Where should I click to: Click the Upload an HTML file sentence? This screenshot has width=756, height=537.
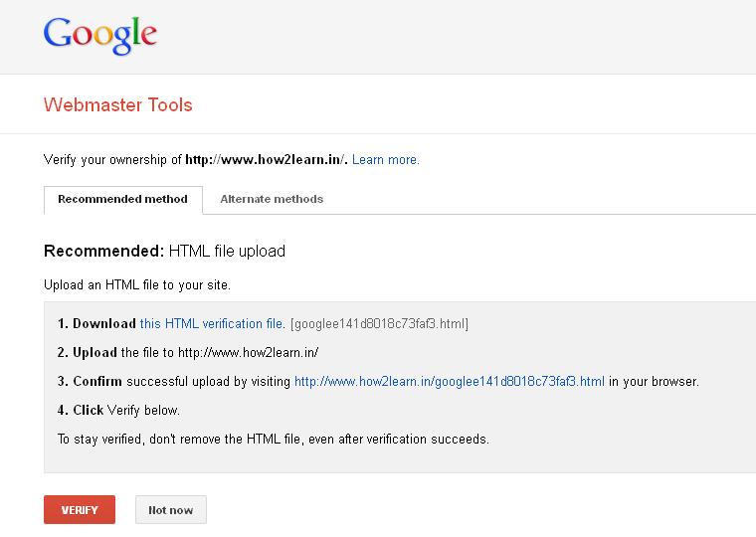[137, 284]
